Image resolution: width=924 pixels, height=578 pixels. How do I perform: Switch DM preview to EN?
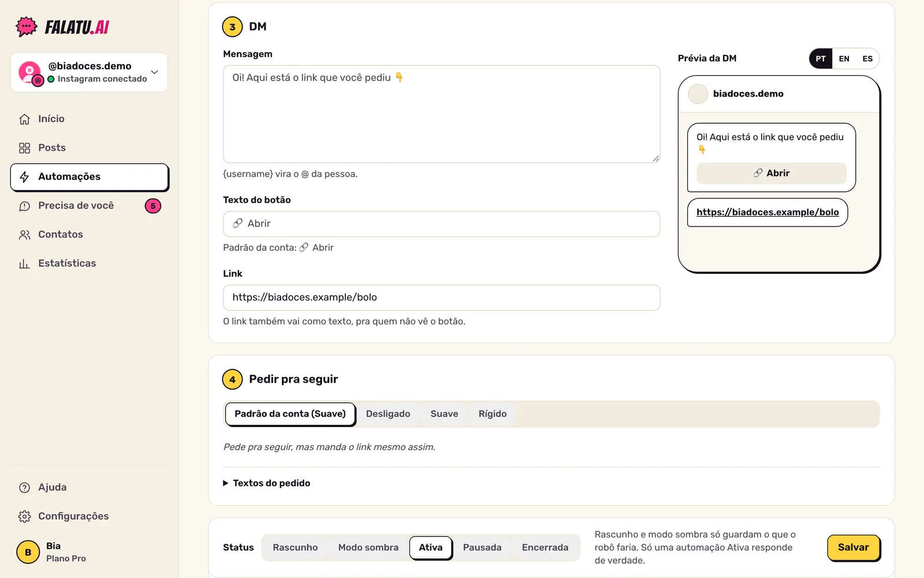(844, 58)
